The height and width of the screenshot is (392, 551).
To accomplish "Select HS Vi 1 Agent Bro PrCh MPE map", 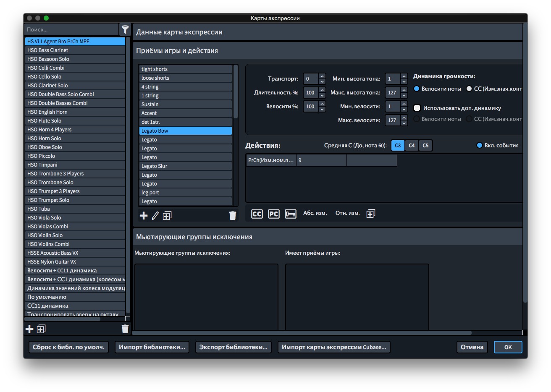I will pos(75,41).
